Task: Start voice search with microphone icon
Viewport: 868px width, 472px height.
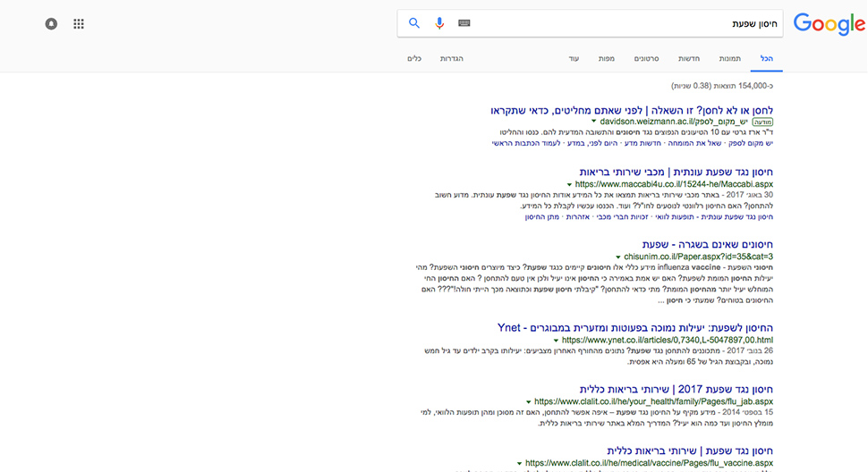Action: point(439,23)
